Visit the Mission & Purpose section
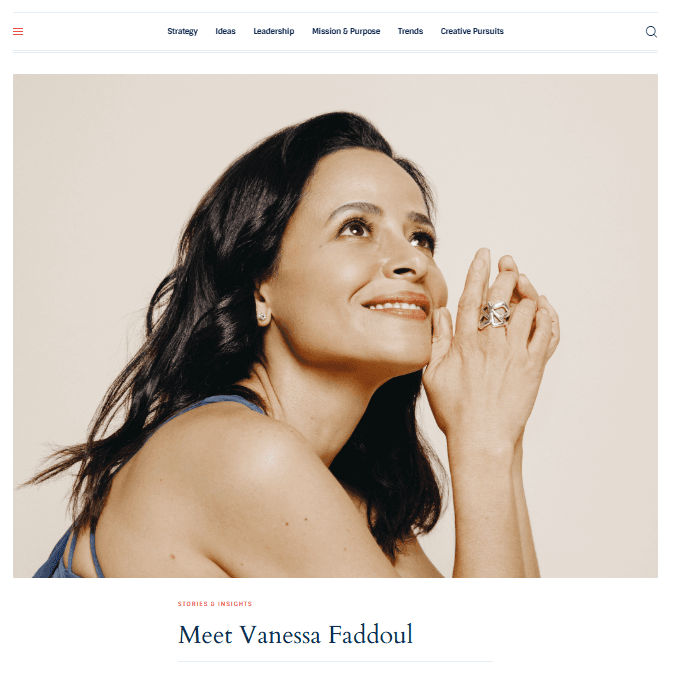Viewport: 682px width, 675px height. (x=346, y=31)
